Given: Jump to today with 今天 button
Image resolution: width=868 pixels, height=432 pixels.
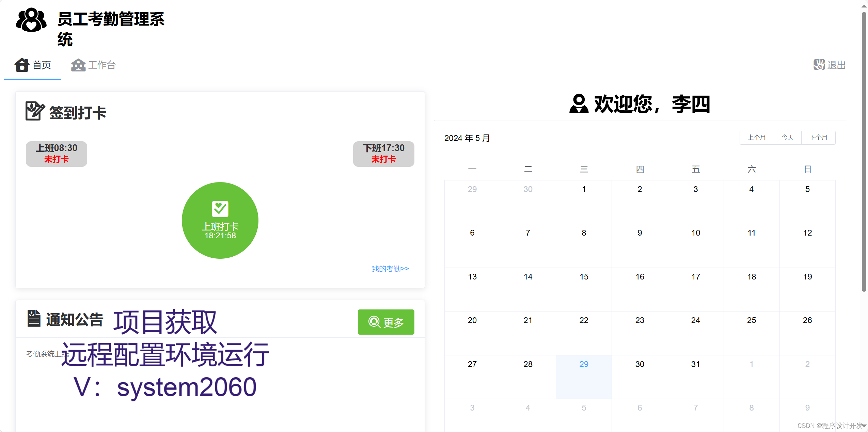Looking at the screenshot, I should (787, 138).
